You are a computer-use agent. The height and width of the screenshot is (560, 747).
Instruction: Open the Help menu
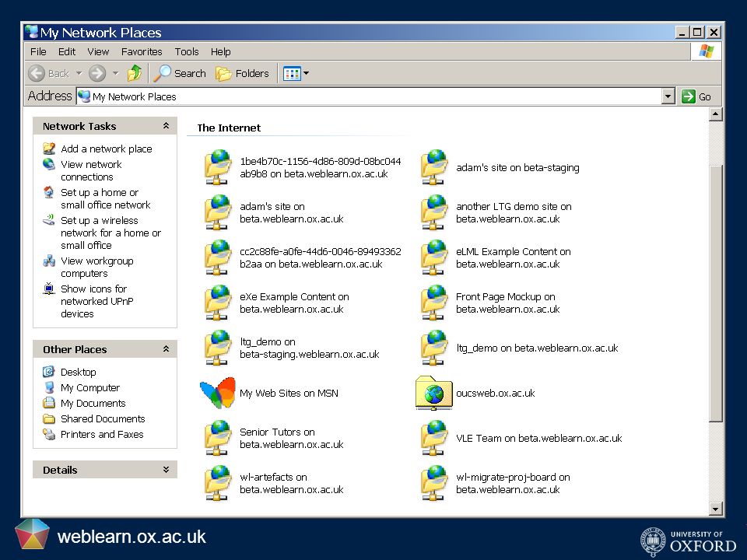[220, 51]
